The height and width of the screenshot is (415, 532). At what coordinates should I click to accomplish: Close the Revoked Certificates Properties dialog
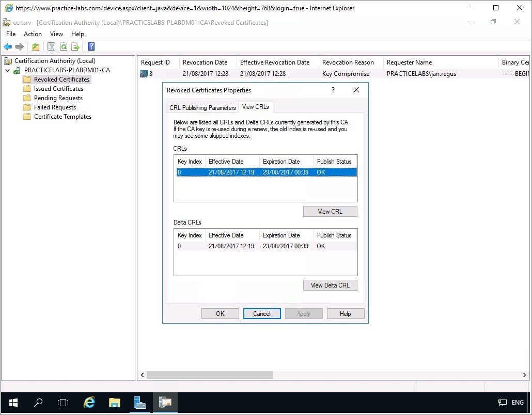(356, 90)
